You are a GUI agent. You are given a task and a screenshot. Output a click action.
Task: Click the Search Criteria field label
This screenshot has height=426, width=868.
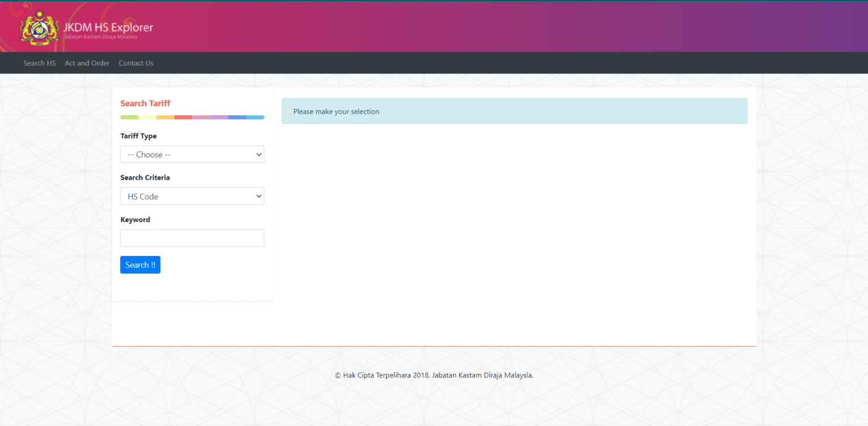pos(145,177)
